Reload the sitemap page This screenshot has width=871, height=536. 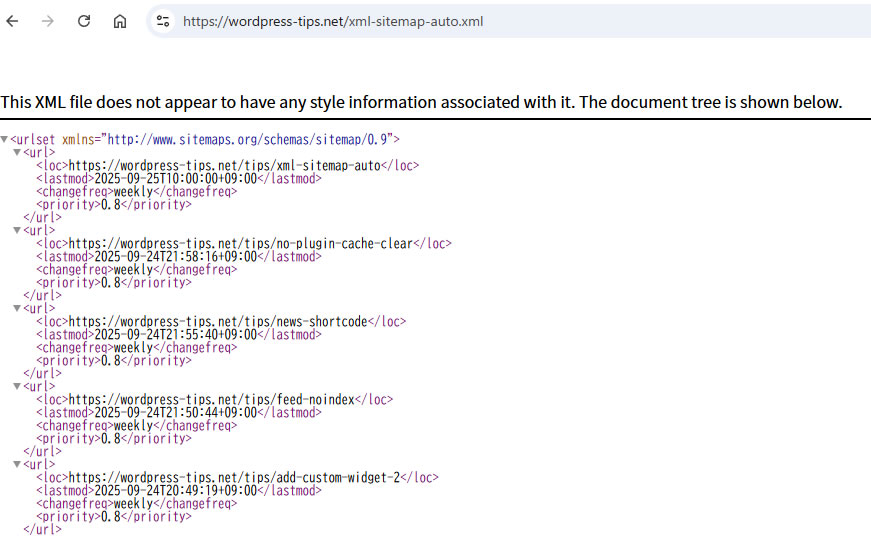[84, 21]
